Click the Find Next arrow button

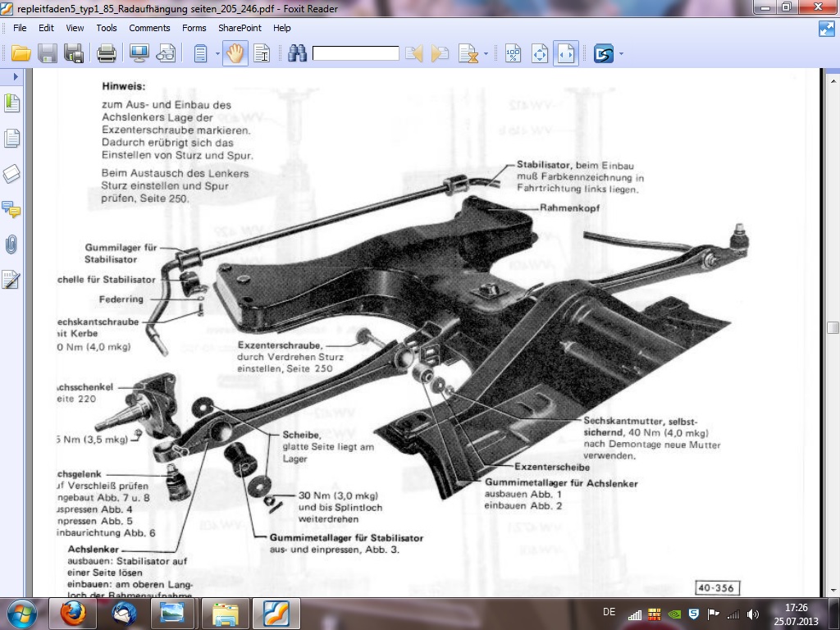(441, 54)
